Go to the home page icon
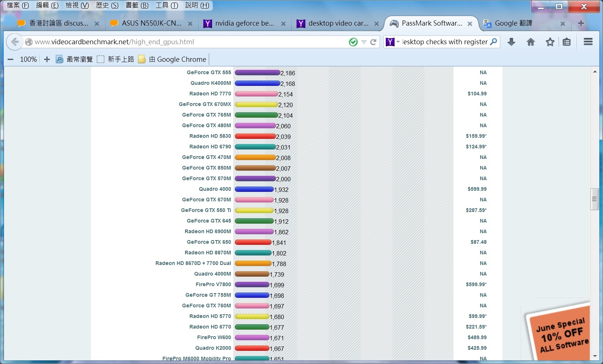Viewport: 603px width, 364px height. click(531, 42)
